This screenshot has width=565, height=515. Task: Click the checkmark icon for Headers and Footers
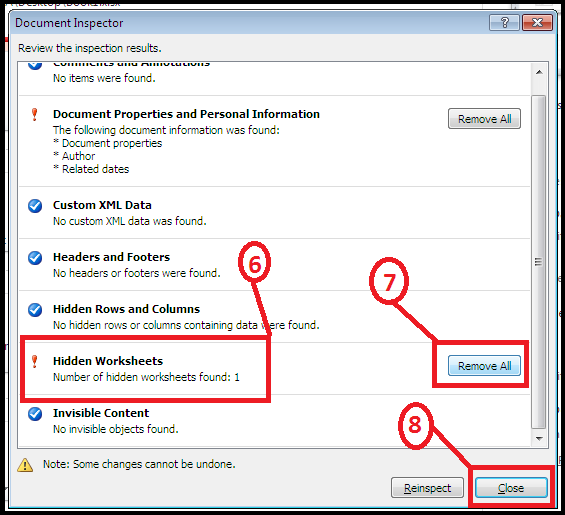pyautogui.click(x=35, y=258)
